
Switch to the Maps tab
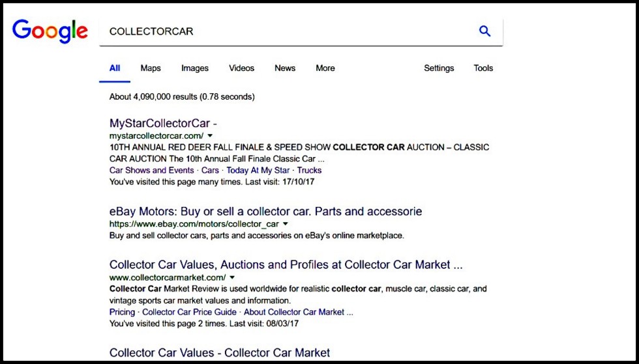[151, 68]
